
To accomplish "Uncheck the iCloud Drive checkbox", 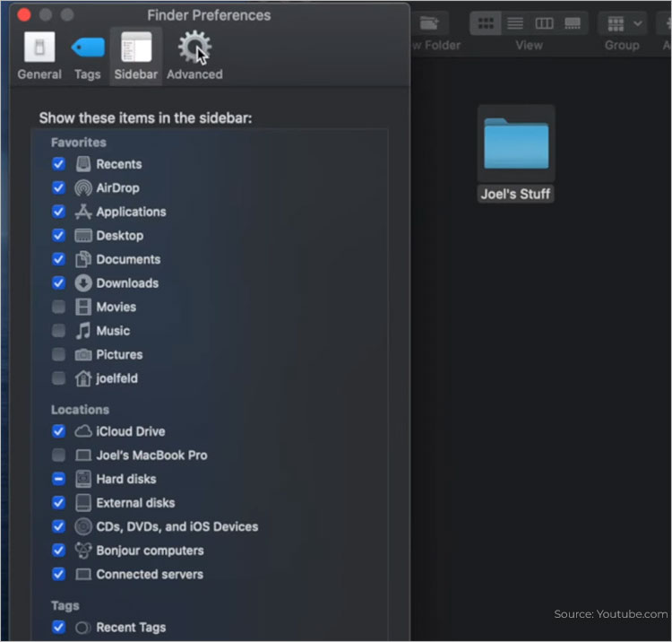I will click(x=59, y=431).
